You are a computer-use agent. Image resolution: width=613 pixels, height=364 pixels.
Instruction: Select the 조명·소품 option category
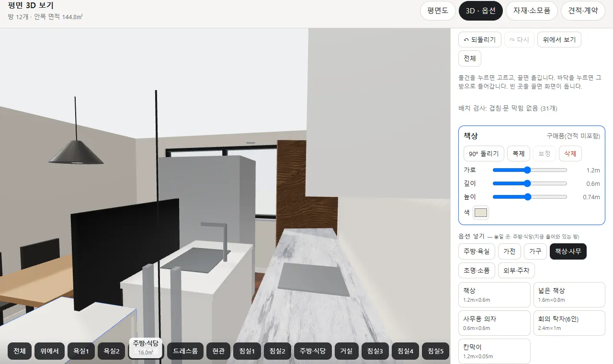(x=477, y=270)
